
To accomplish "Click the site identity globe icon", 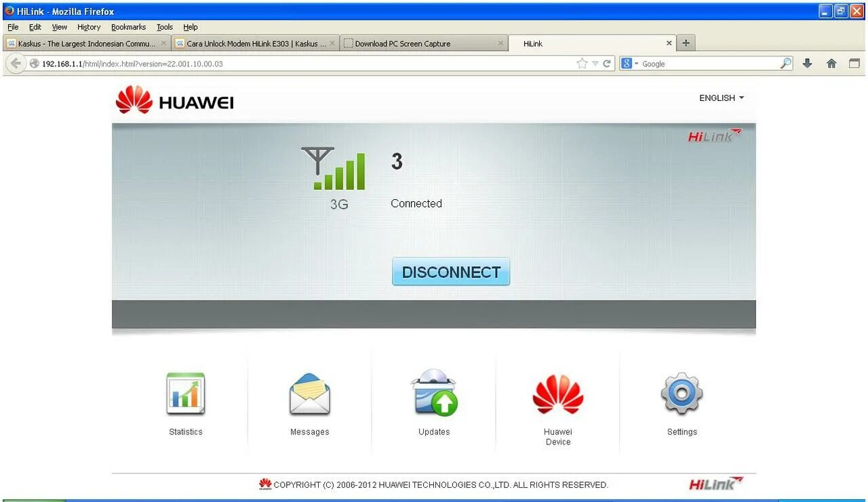I will point(35,64).
